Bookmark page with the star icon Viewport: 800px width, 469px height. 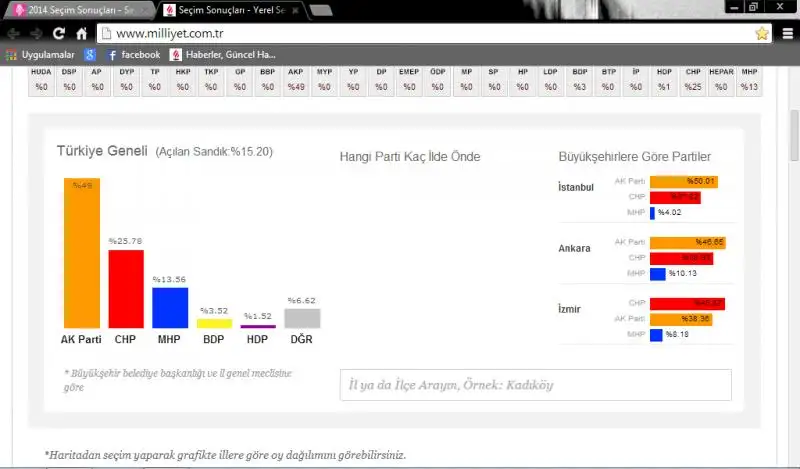coord(762,33)
